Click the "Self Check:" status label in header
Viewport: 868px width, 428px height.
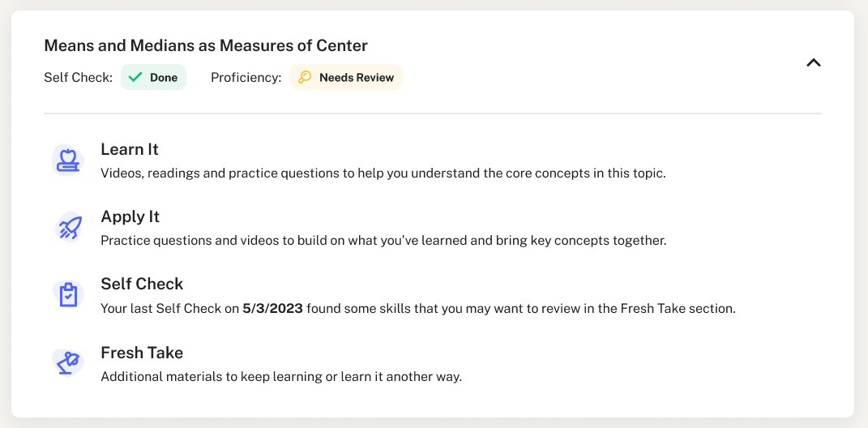(79, 78)
